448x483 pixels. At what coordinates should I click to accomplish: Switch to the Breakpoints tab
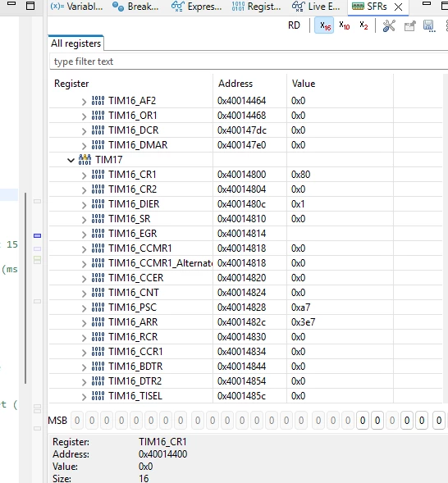pyautogui.click(x=135, y=7)
